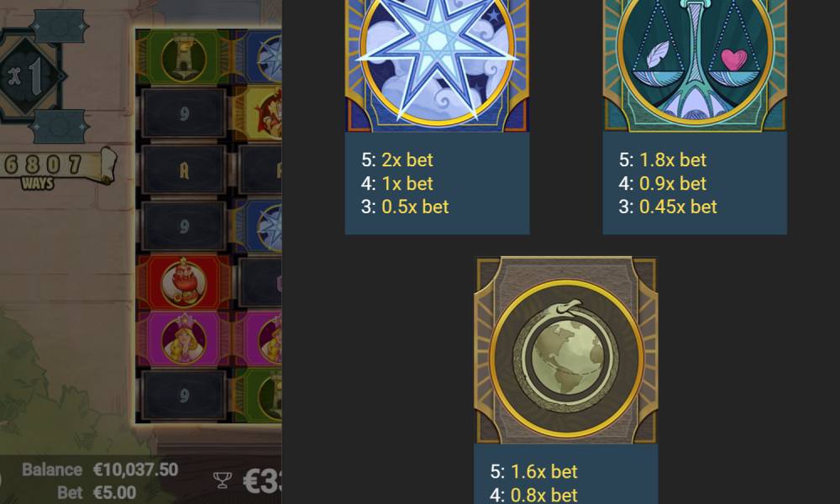Screen dimensions: 840x504
Task: Click the scales payout line '5: 1.8x bet'
Action: click(663, 160)
